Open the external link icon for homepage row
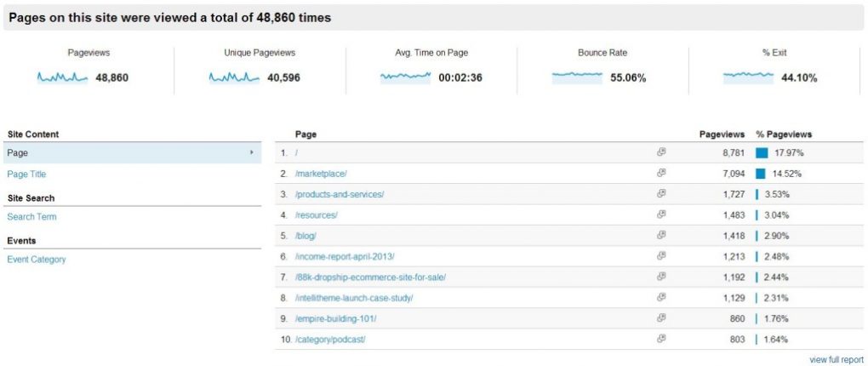The image size is (868, 366). click(661, 152)
